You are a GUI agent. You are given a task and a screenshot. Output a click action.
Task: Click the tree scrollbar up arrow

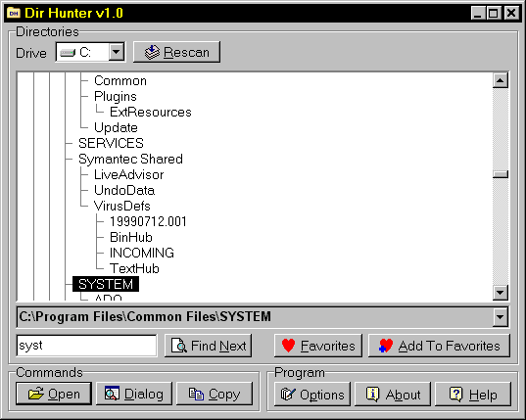[501, 80]
